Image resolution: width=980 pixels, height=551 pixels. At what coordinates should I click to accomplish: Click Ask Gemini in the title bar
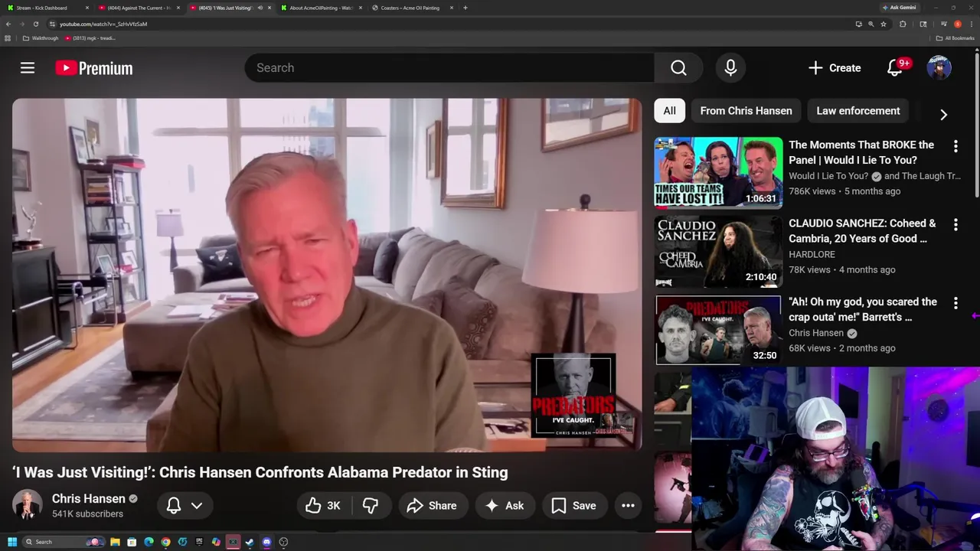tap(898, 8)
